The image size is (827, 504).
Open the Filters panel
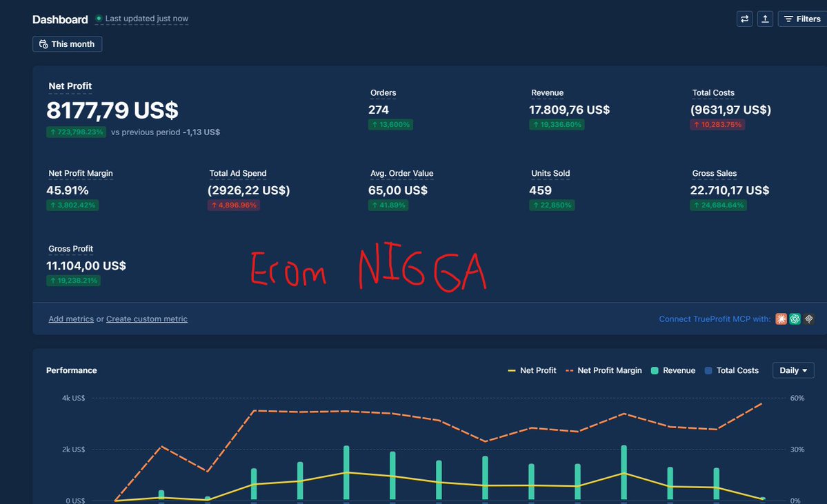click(802, 19)
